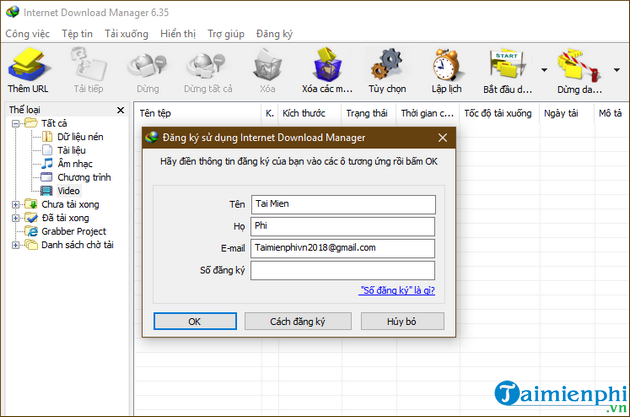This screenshot has height=417, width=630.
Task: Open the Tải xuống menu
Action: [127, 34]
